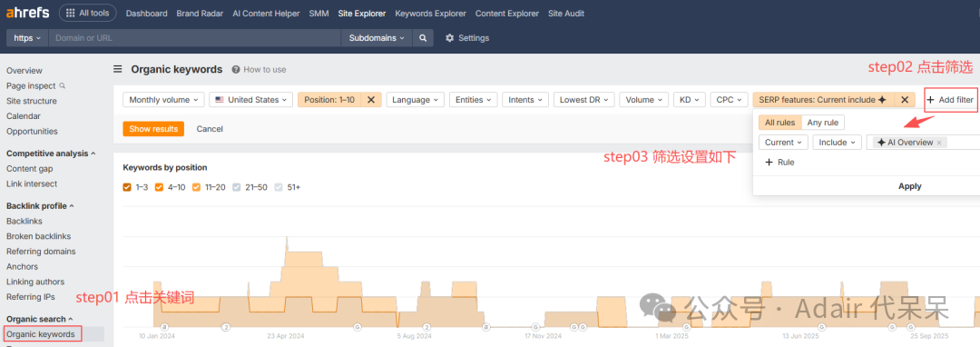Viewport: 980px width, 347px height.
Task: Collapse the Backlink profile section
Action: (x=40, y=205)
